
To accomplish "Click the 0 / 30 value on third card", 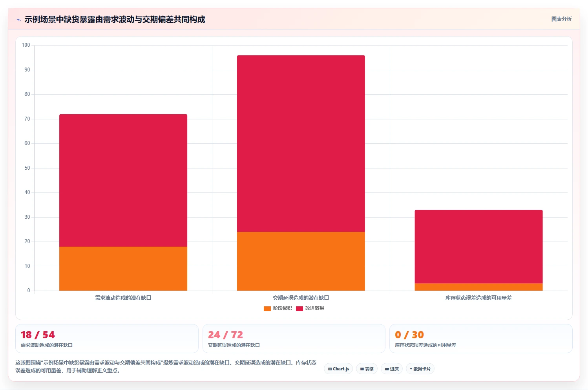I will coord(409,335).
